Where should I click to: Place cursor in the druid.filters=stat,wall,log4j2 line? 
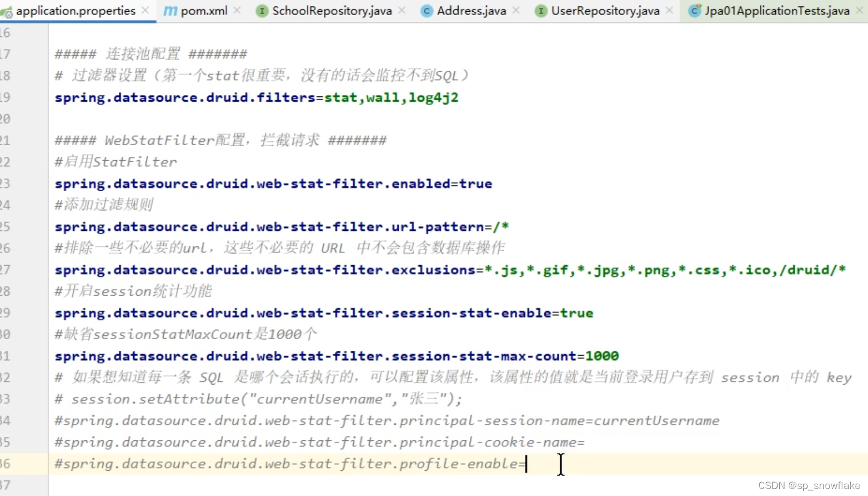(256, 97)
